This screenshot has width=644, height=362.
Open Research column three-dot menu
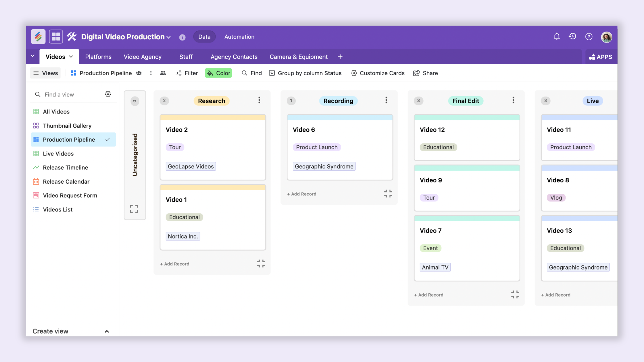(259, 100)
